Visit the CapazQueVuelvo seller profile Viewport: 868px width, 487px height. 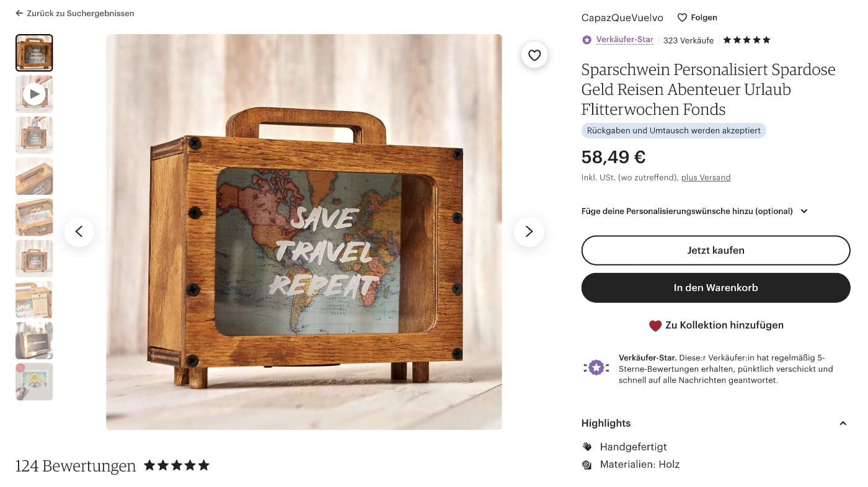(622, 17)
